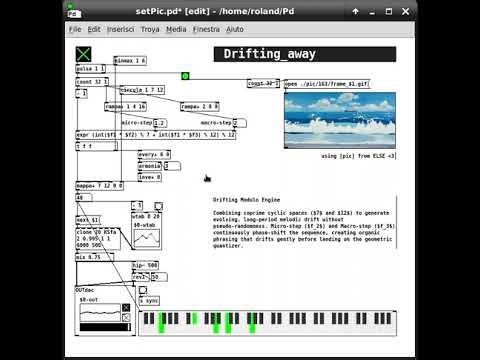
Task: Select the count 32 1 box under pulse
Action: pos(92,82)
